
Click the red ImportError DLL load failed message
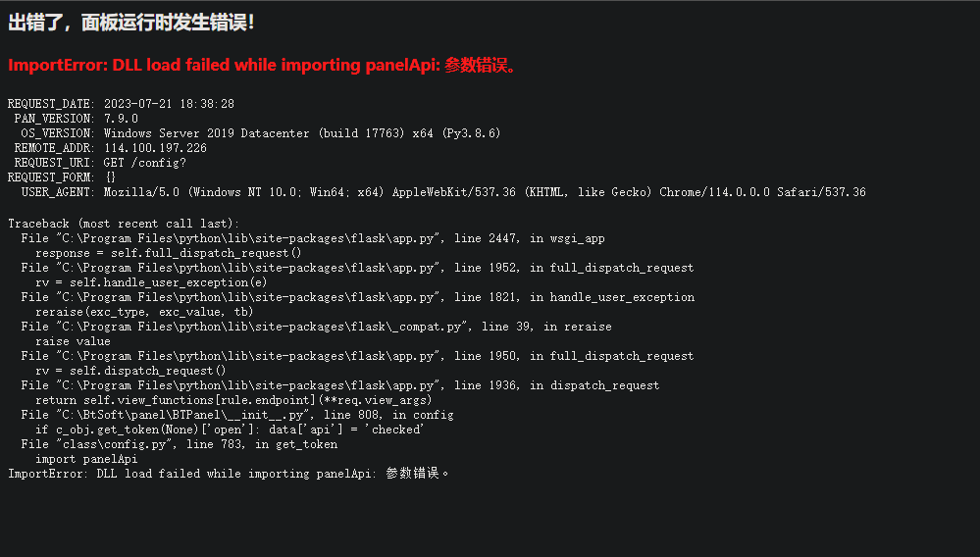point(263,65)
